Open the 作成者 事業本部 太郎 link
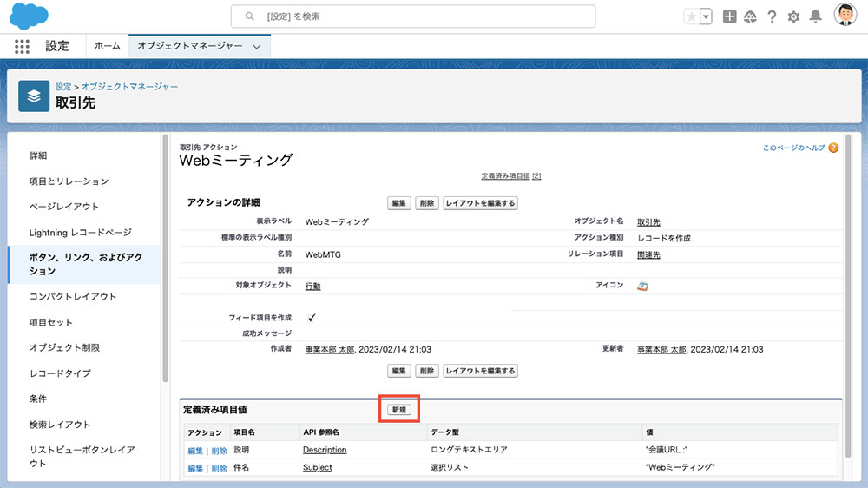The height and width of the screenshot is (488, 868). pos(329,350)
